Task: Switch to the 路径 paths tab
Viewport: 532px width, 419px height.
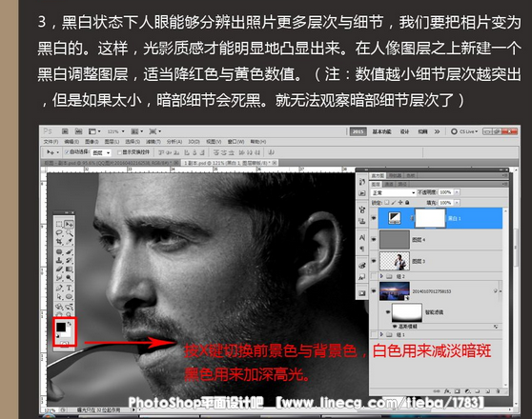Action: coord(402,184)
